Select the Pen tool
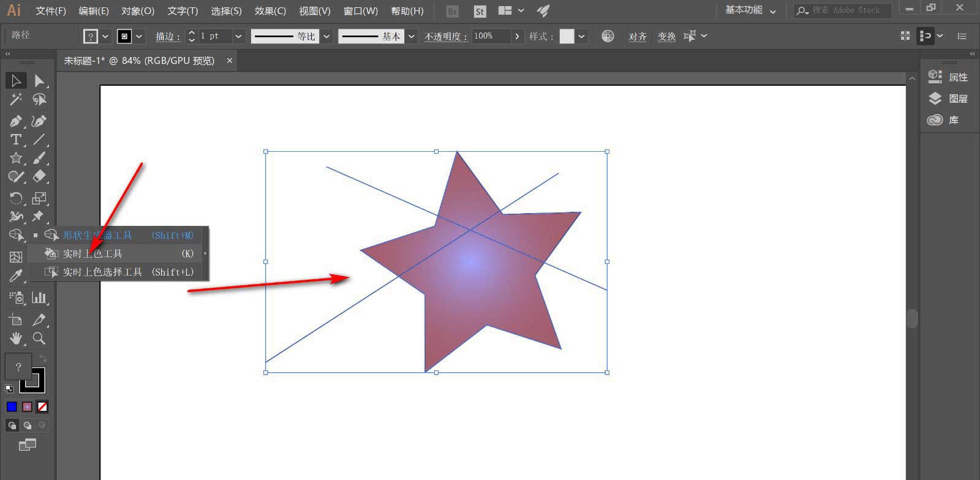The width and height of the screenshot is (980, 480). point(16,121)
